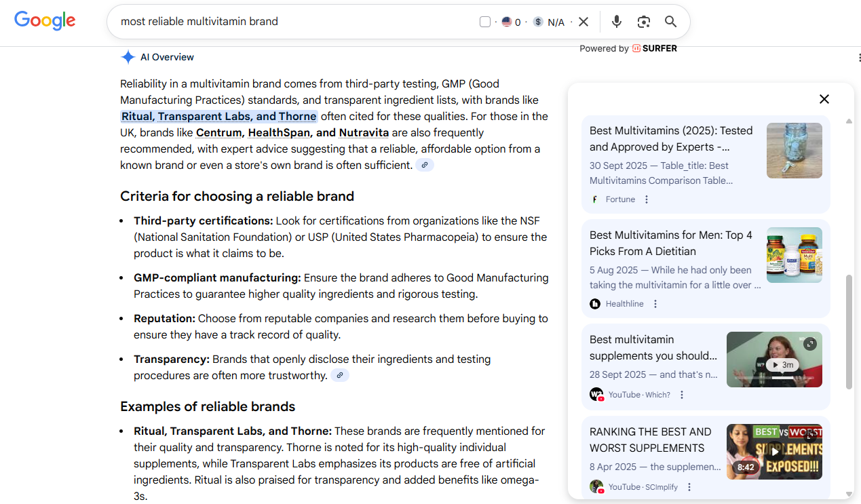Click the 'N/A' CPC value
Viewport: 861px width, 504px height.
(x=556, y=22)
